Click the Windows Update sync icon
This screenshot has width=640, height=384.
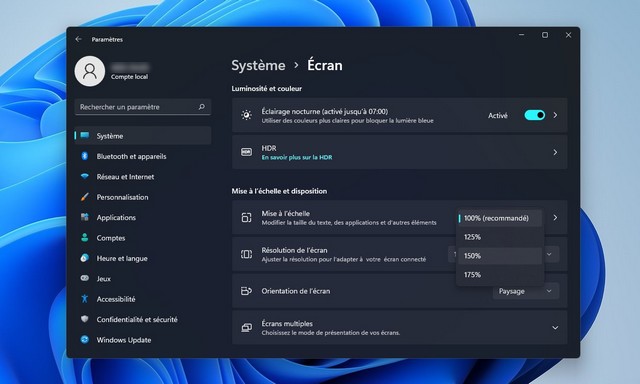(84, 340)
